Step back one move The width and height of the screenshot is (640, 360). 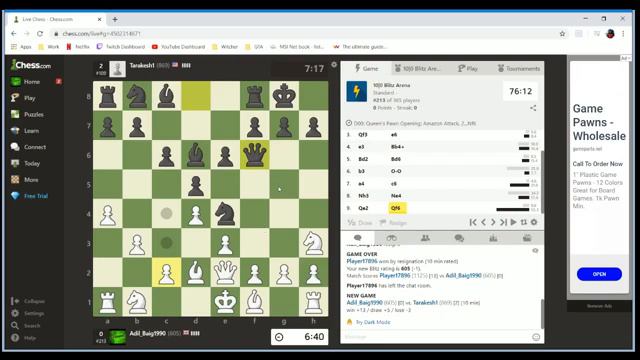[x=483, y=222]
